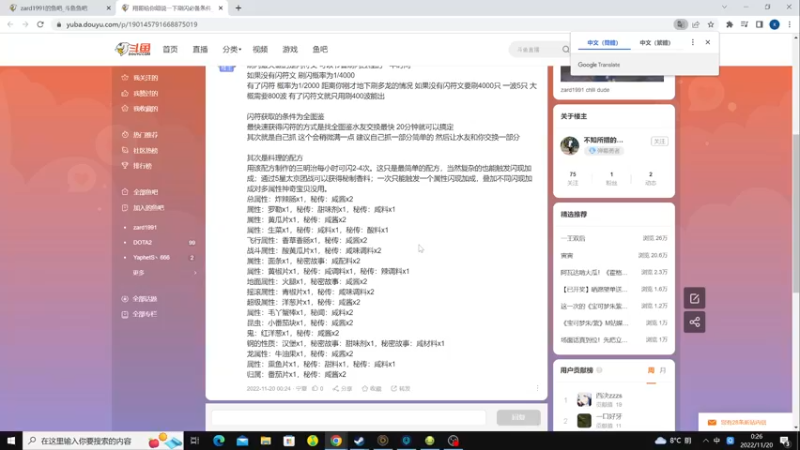Focus the comment reply input box
This screenshot has width=800, height=450.
click(x=349, y=417)
